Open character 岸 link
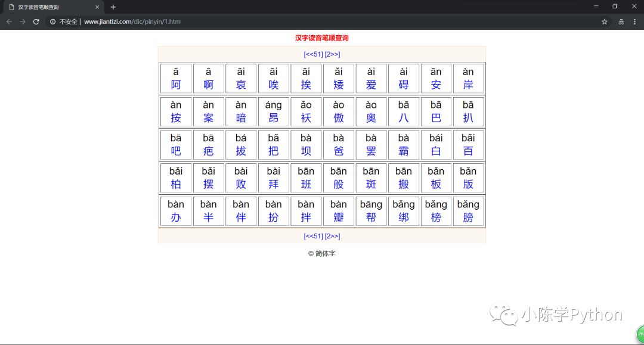The image size is (644, 345). (x=468, y=85)
